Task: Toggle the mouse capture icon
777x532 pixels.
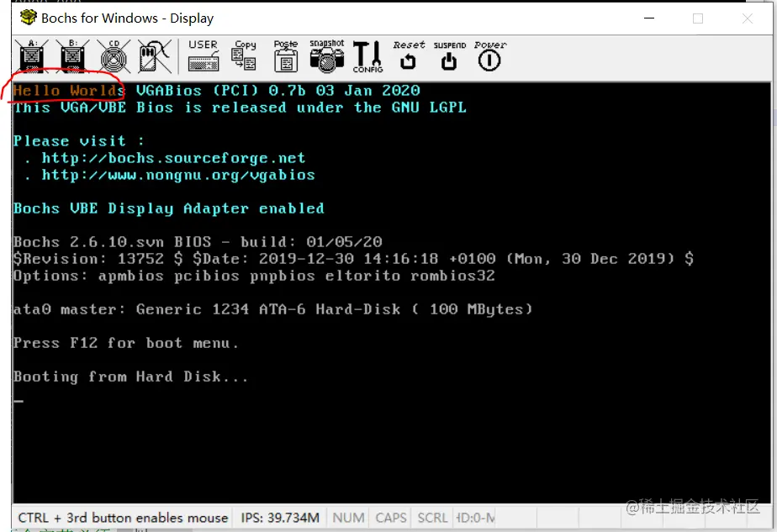Action: pos(154,56)
